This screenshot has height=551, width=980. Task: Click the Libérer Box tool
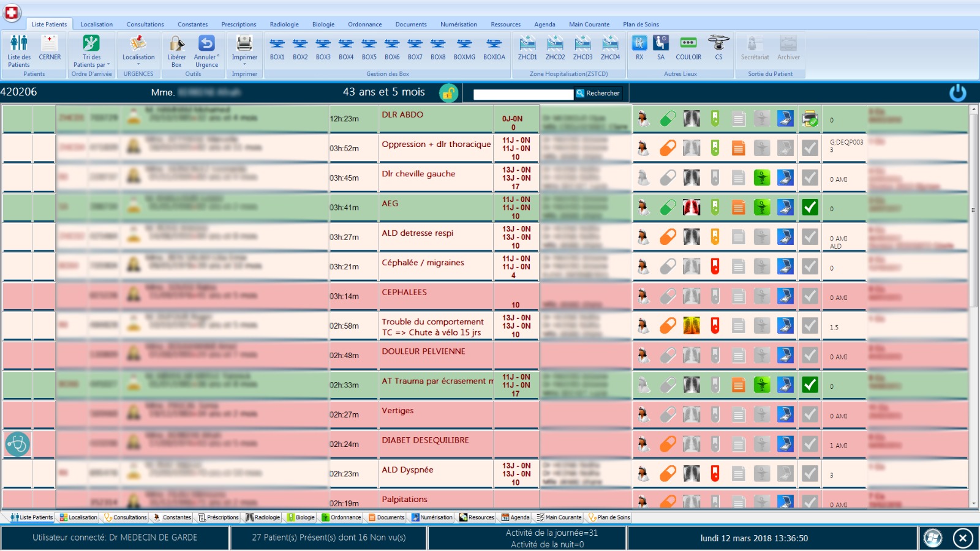click(x=176, y=51)
